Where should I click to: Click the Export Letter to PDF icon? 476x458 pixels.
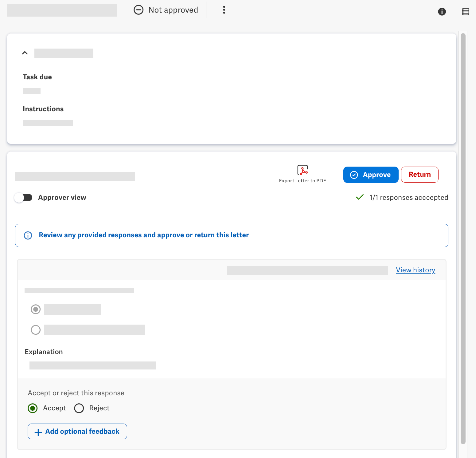[302, 170]
